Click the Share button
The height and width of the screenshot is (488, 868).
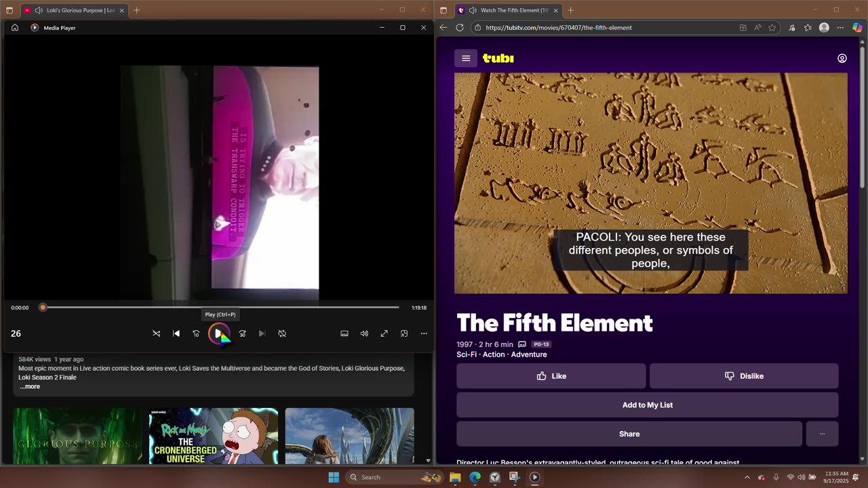629,434
